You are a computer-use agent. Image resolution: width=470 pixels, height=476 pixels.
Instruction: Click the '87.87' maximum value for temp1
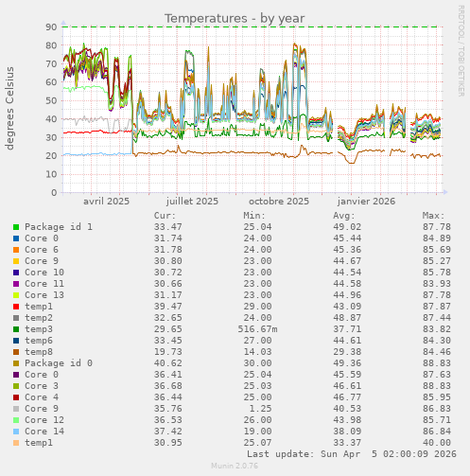pyautogui.click(x=437, y=307)
